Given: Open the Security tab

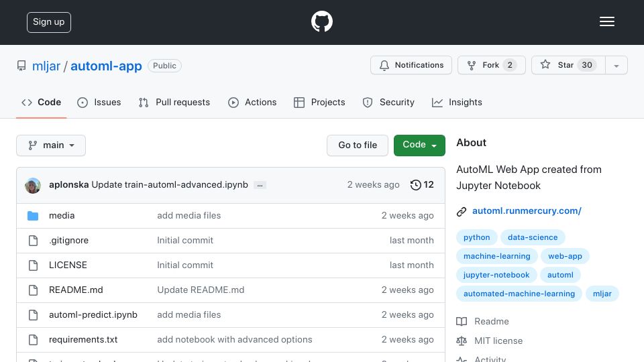Looking at the screenshot, I should (x=388, y=102).
